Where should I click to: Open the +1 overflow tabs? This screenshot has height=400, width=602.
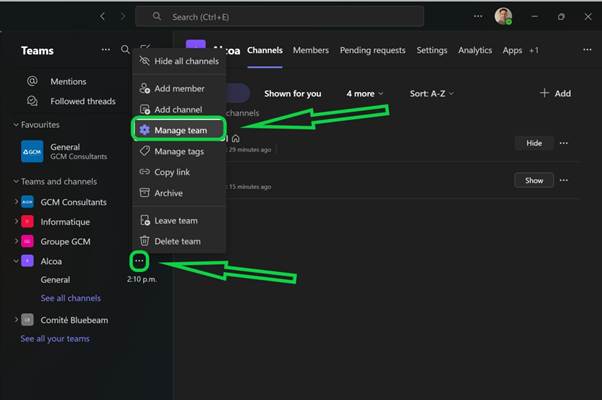[x=534, y=50]
